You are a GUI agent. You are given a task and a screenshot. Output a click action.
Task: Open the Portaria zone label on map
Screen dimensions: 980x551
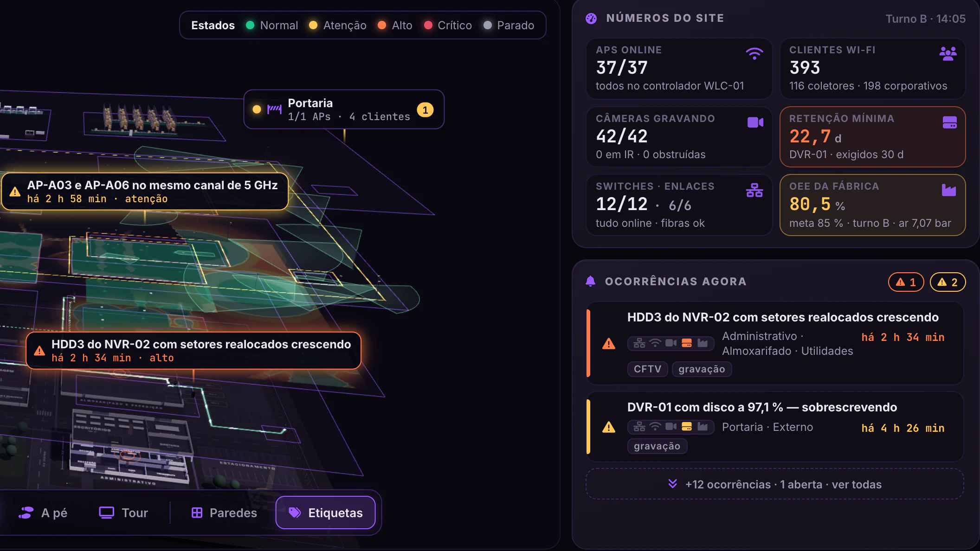(x=344, y=109)
